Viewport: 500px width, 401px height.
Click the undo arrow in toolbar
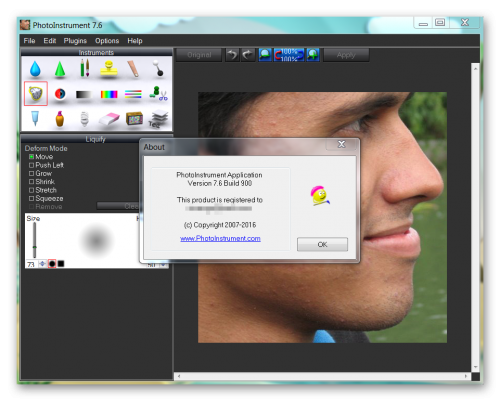(x=232, y=55)
